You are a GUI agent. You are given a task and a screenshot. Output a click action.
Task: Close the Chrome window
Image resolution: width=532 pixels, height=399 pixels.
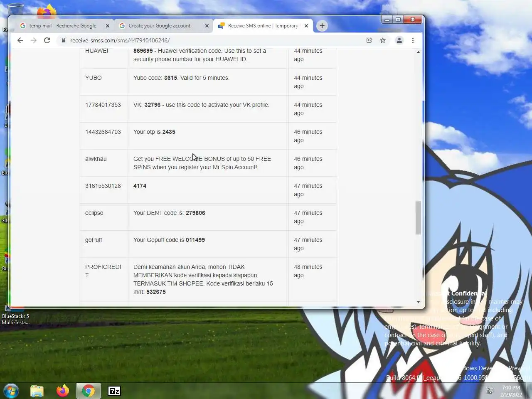point(413,20)
